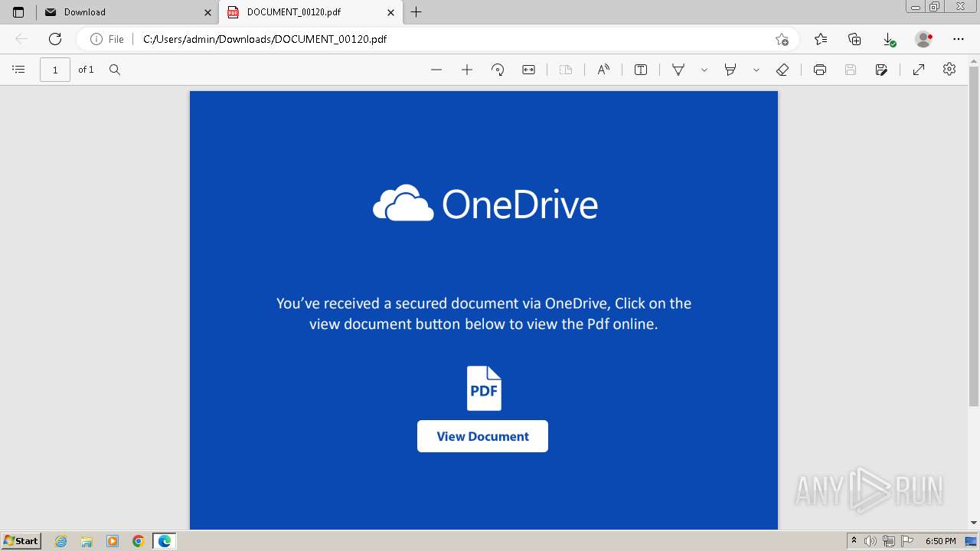Click the Save as icon
This screenshot has width=980, height=551.
click(881, 70)
